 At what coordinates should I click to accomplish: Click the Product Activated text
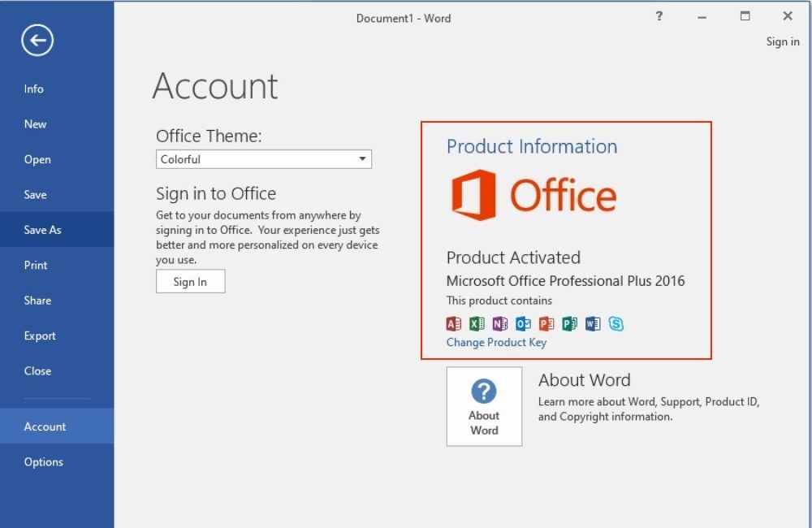tap(513, 258)
